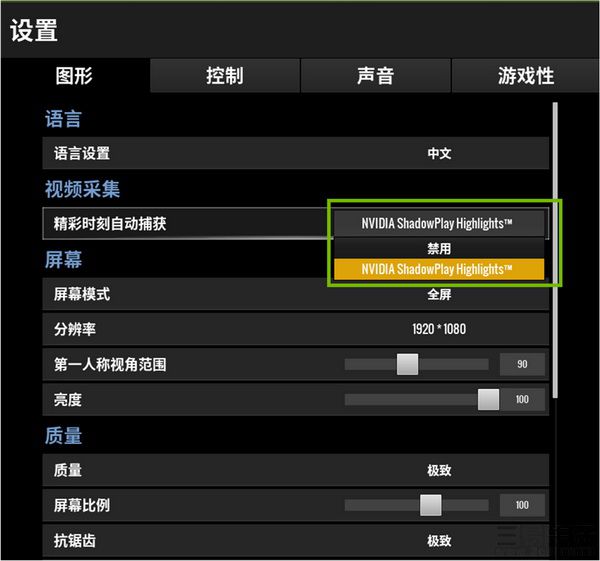Switch to the 图形 tab
The width and height of the screenshot is (600, 561).
75,76
